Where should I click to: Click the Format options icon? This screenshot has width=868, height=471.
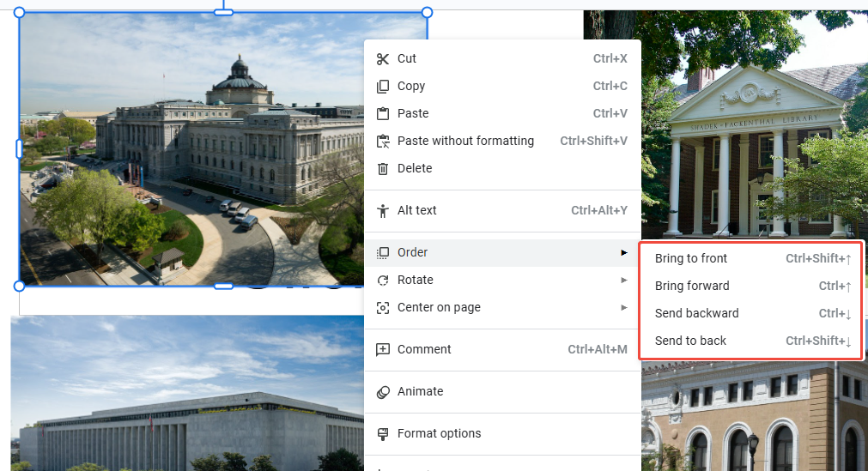coord(383,434)
